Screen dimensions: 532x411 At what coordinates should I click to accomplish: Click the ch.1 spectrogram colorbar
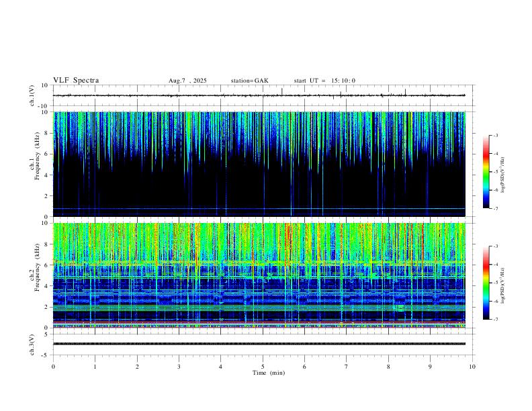pyautogui.click(x=486, y=172)
